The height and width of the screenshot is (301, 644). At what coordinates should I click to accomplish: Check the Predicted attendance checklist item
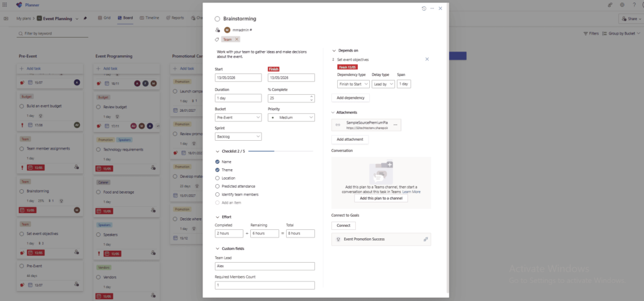(x=217, y=187)
